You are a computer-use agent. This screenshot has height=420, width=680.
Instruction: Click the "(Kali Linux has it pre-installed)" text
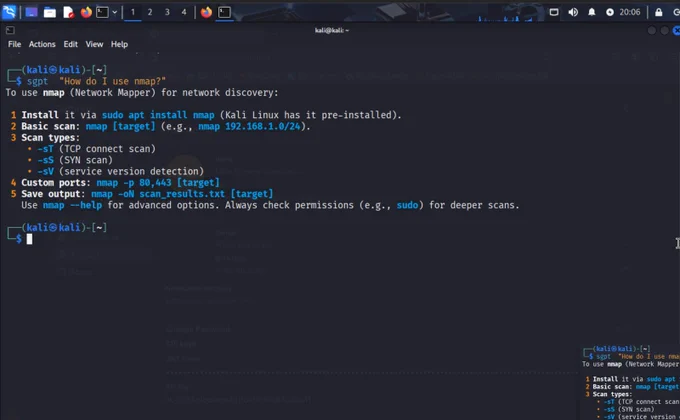tap(311, 115)
